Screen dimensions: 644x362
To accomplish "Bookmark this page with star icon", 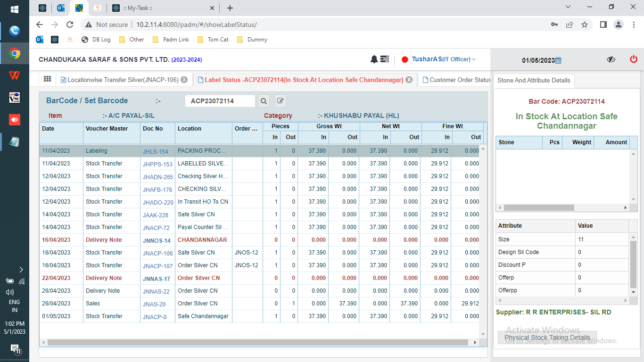I will tap(585, 25).
